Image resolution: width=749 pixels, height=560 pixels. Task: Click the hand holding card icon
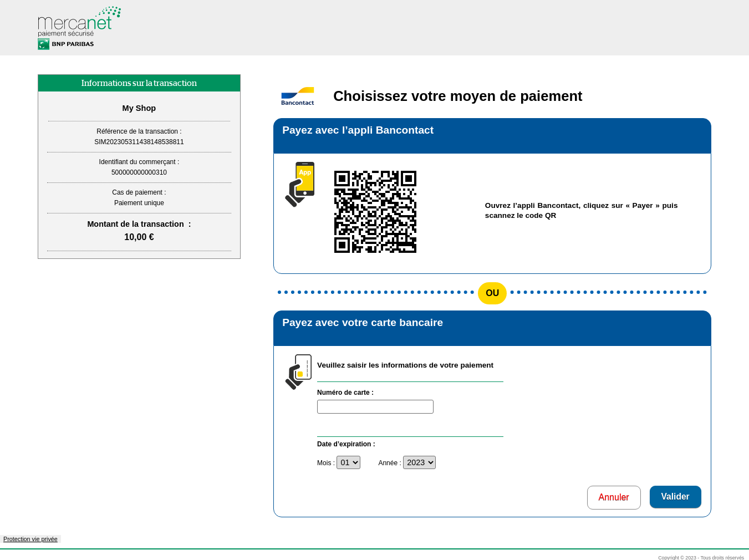(x=298, y=372)
